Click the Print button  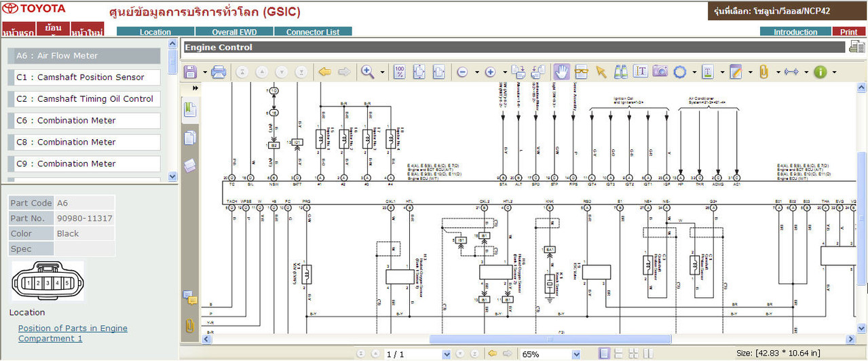[x=848, y=32]
